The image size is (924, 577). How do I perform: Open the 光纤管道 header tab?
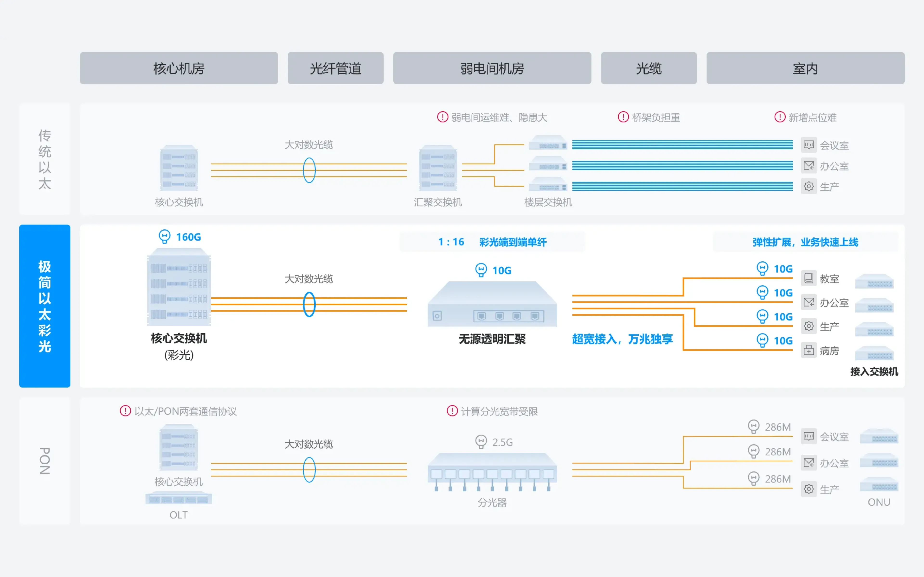coord(335,68)
